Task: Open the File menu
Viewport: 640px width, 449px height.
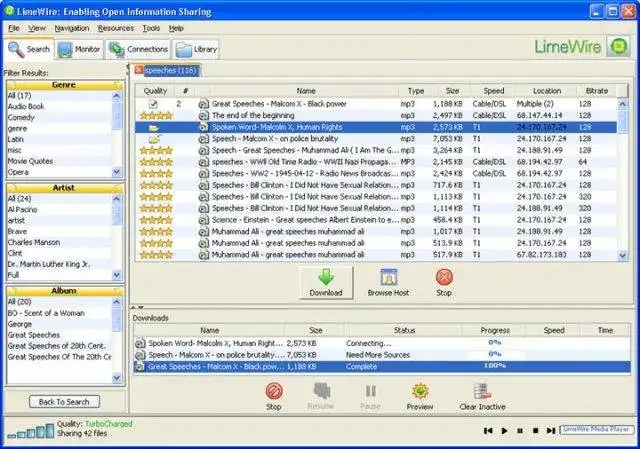Action: (13, 28)
